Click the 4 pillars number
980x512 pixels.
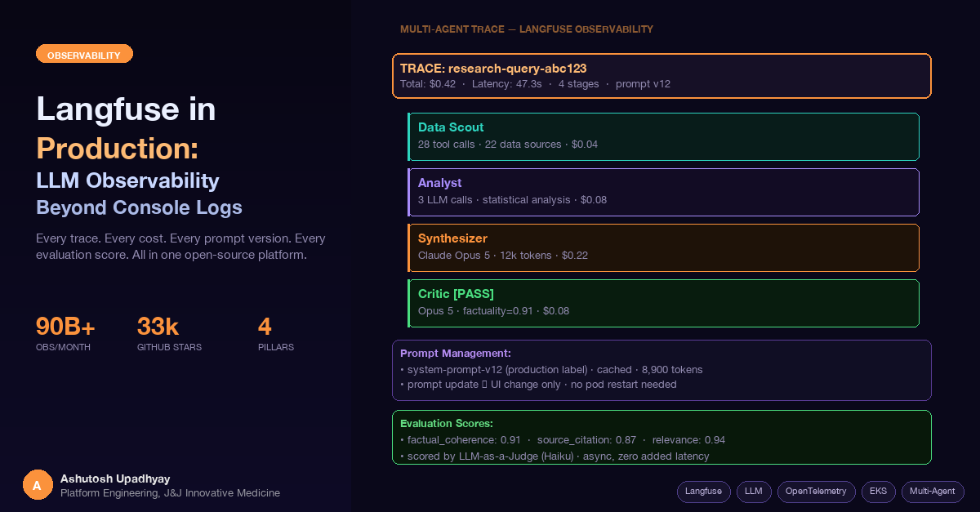point(265,327)
